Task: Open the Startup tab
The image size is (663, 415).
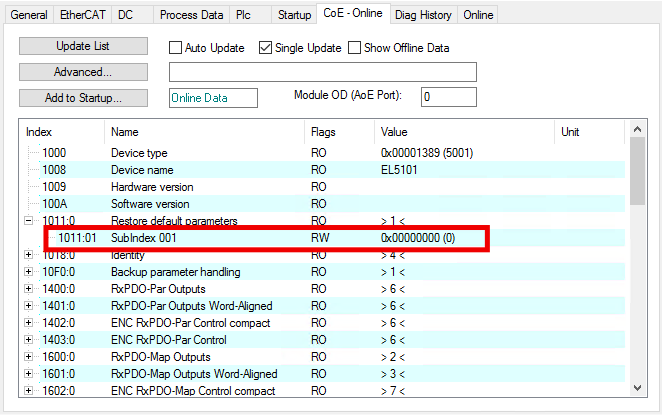Action: click(294, 15)
